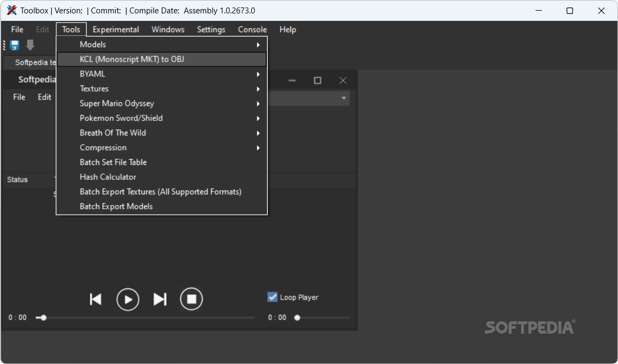Click the toolbar drag grip handle
This screenshot has width=618, height=364.
[4, 45]
